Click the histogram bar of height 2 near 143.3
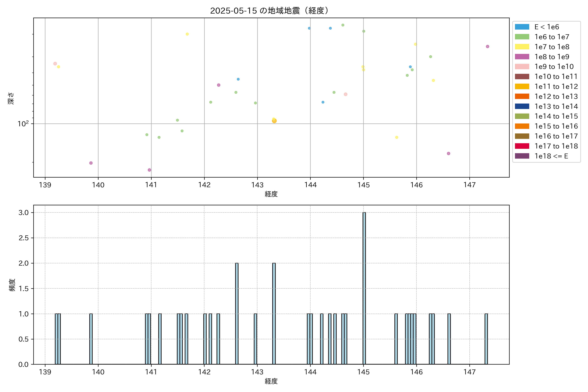Screen dimensions: 588x392 [x=274, y=313]
